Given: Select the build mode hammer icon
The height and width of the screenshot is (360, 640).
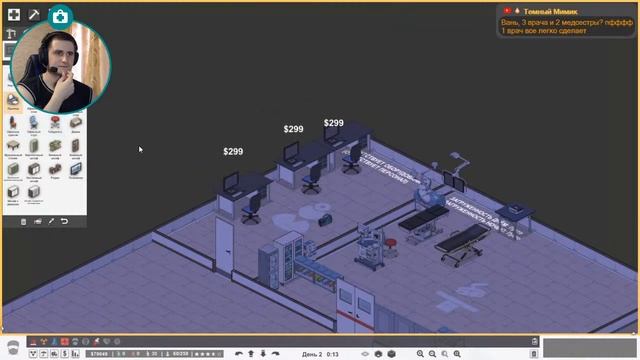Looking at the screenshot, I should pos(34,15).
